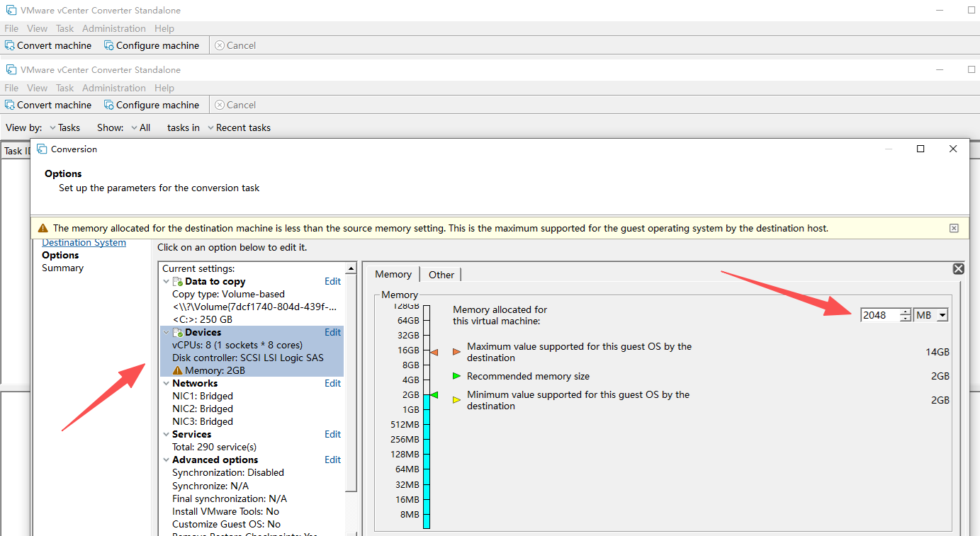Viewport: 980px width, 536px height.
Task: Click the warning icon in the yellow banner
Action: tap(43, 228)
